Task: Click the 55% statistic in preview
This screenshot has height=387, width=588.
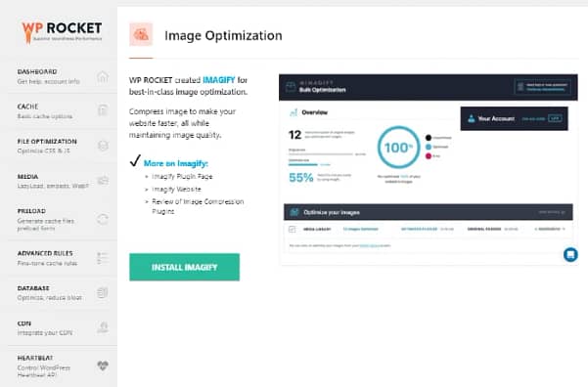Action: click(300, 178)
